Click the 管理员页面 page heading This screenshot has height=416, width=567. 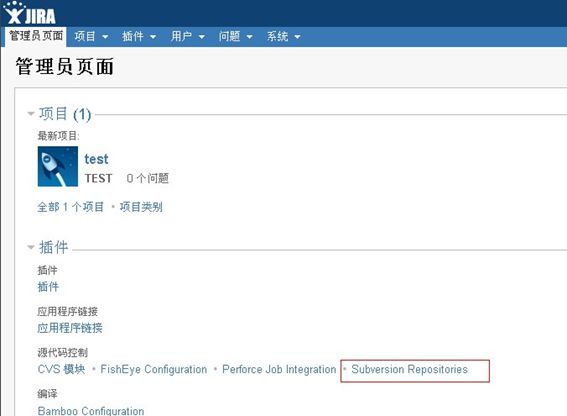click(65, 67)
